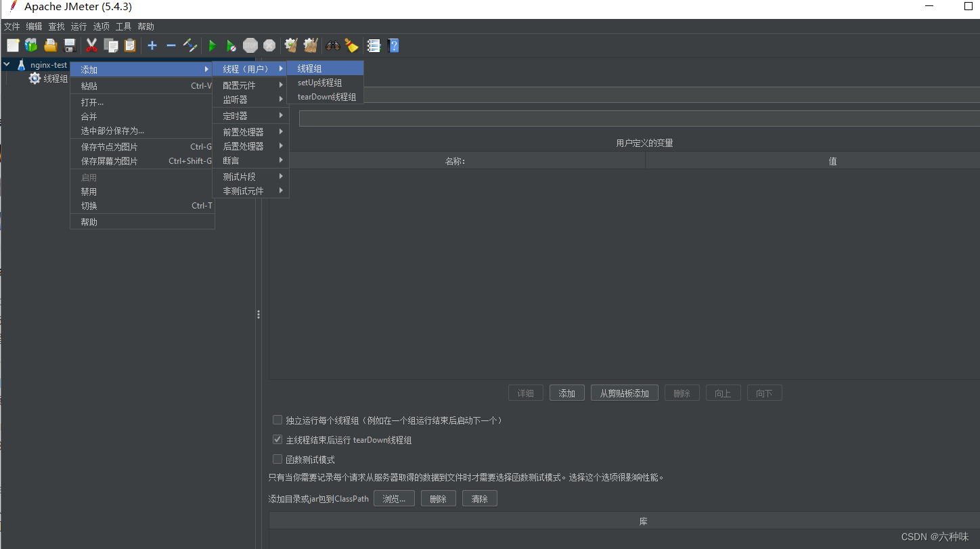The height and width of the screenshot is (549, 980).
Task: Click the Clear All double-broom icon
Action: 310,45
